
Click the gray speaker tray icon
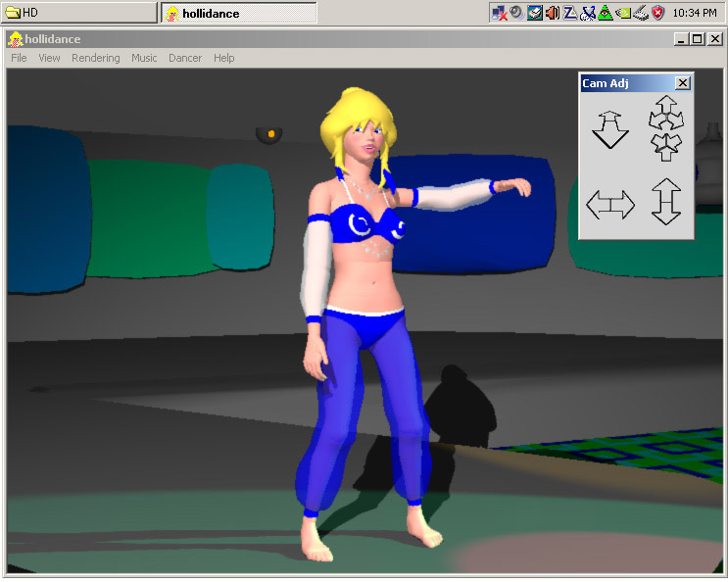(516, 13)
